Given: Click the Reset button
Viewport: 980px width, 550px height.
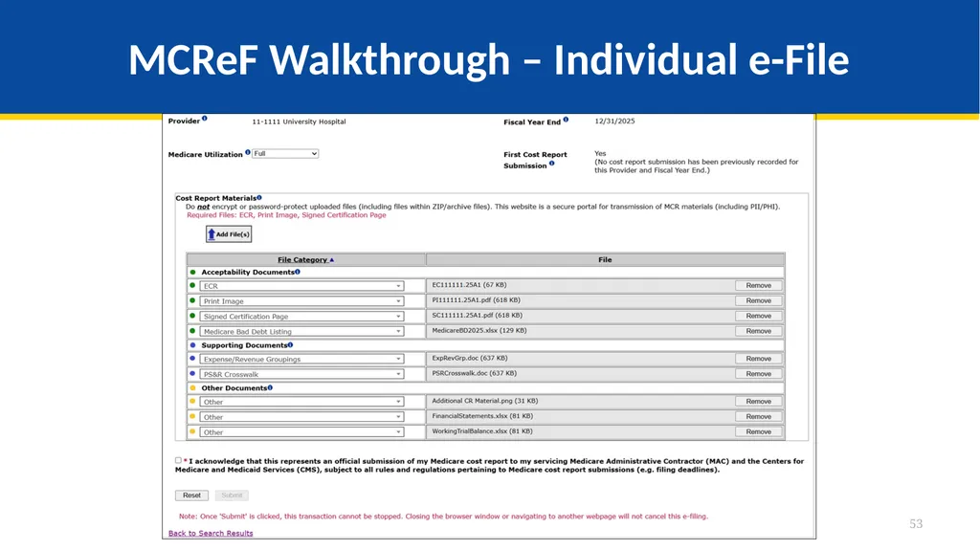Looking at the screenshot, I should (x=191, y=495).
